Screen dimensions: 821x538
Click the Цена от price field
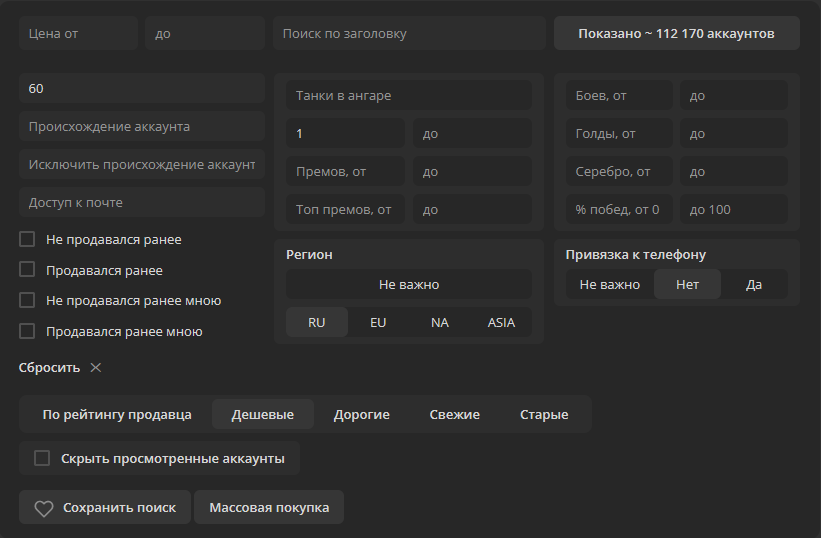tap(78, 33)
